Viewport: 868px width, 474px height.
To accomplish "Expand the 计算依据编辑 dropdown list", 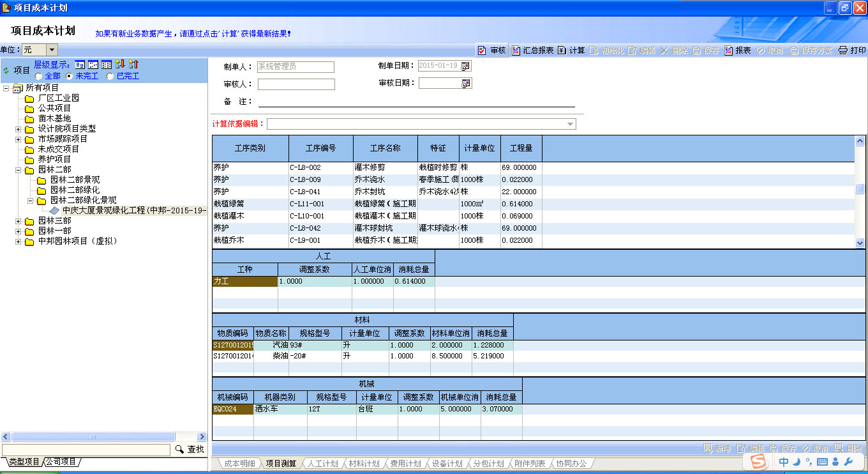I will [570, 124].
